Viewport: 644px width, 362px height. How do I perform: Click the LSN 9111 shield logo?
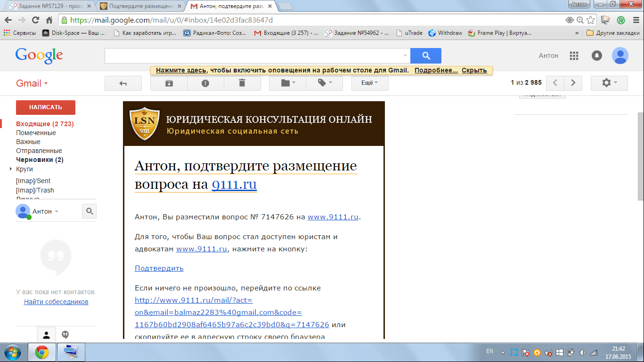click(x=145, y=124)
